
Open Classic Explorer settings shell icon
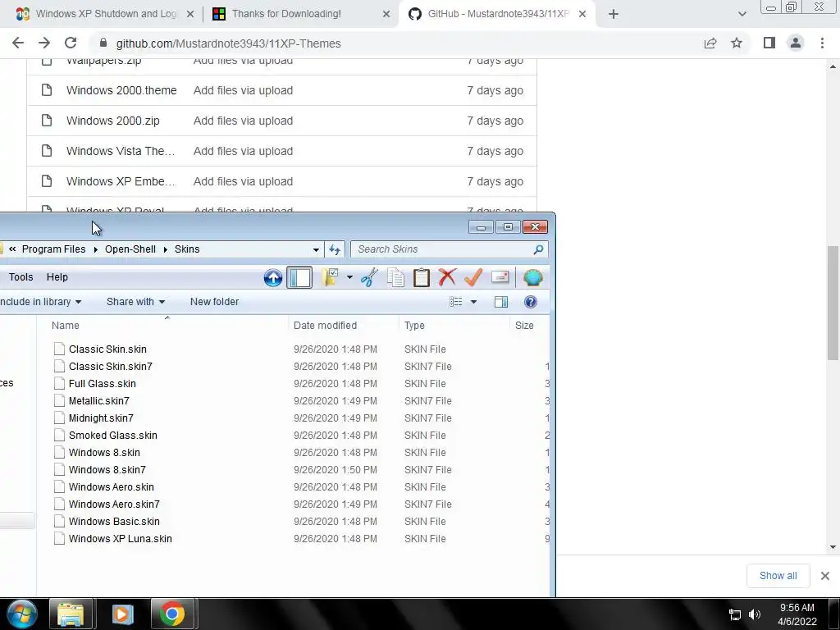click(x=532, y=277)
